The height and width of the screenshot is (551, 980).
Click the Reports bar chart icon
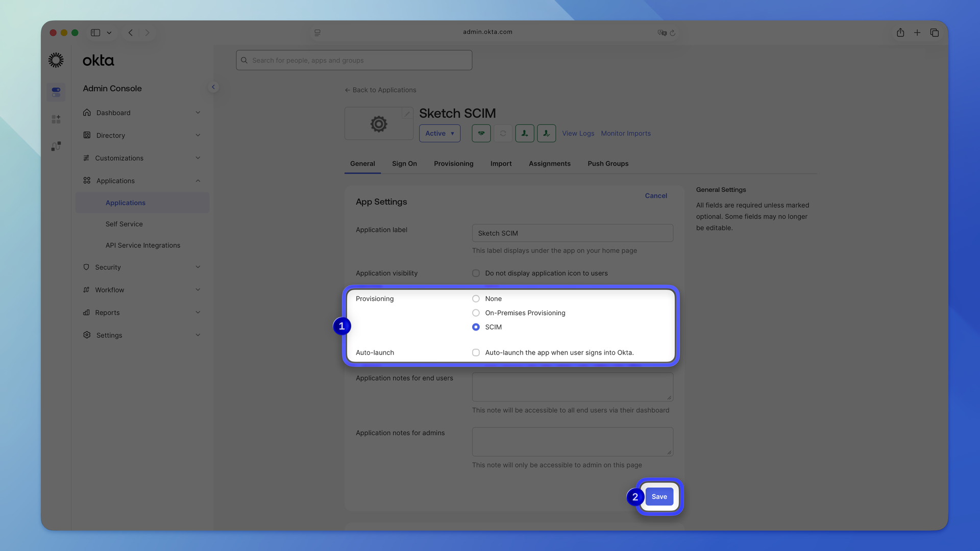tap(86, 313)
